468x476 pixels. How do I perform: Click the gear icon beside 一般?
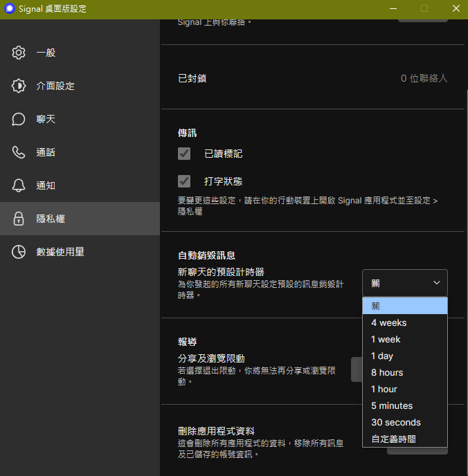click(x=19, y=53)
